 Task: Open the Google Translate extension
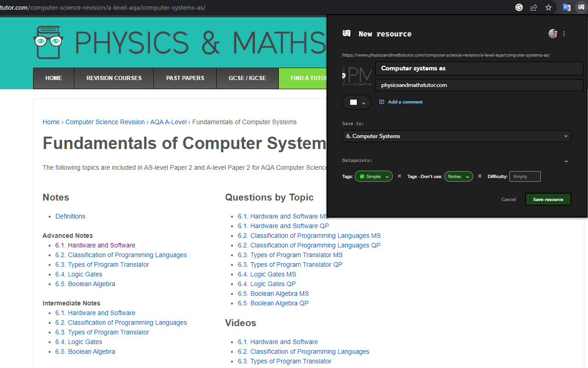(567, 7)
